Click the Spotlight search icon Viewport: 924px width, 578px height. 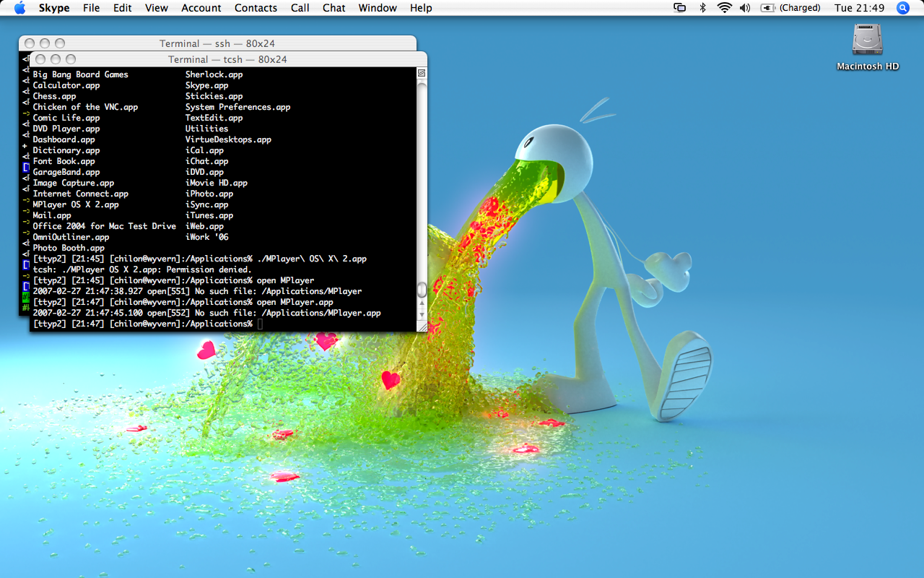pyautogui.click(x=902, y=8)
